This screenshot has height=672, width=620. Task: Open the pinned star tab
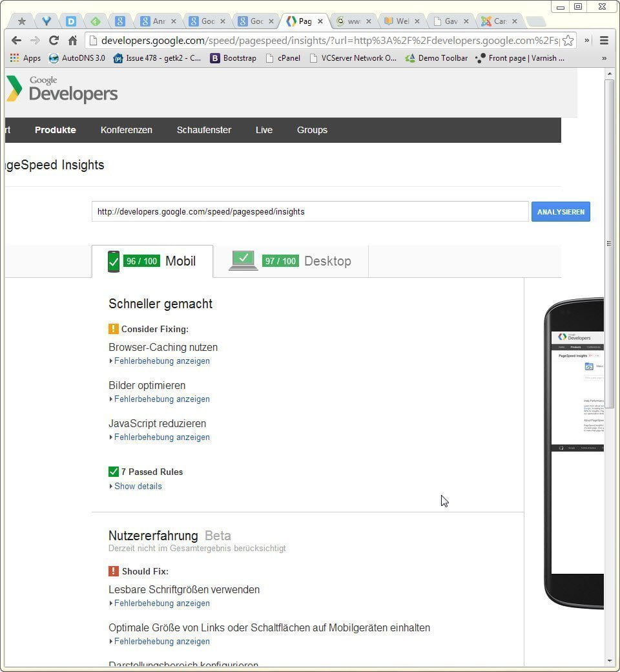[x=22, y=21]
